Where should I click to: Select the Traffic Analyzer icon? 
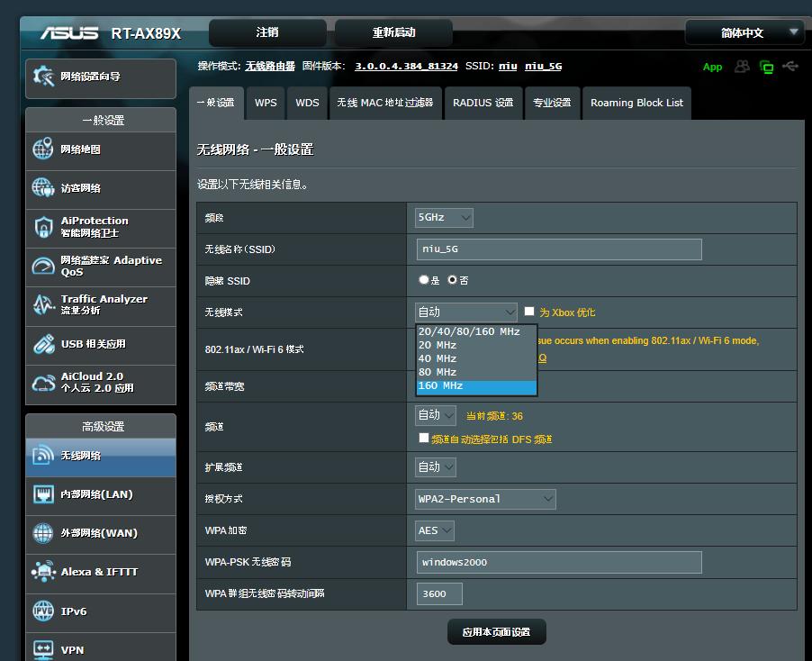43,304
